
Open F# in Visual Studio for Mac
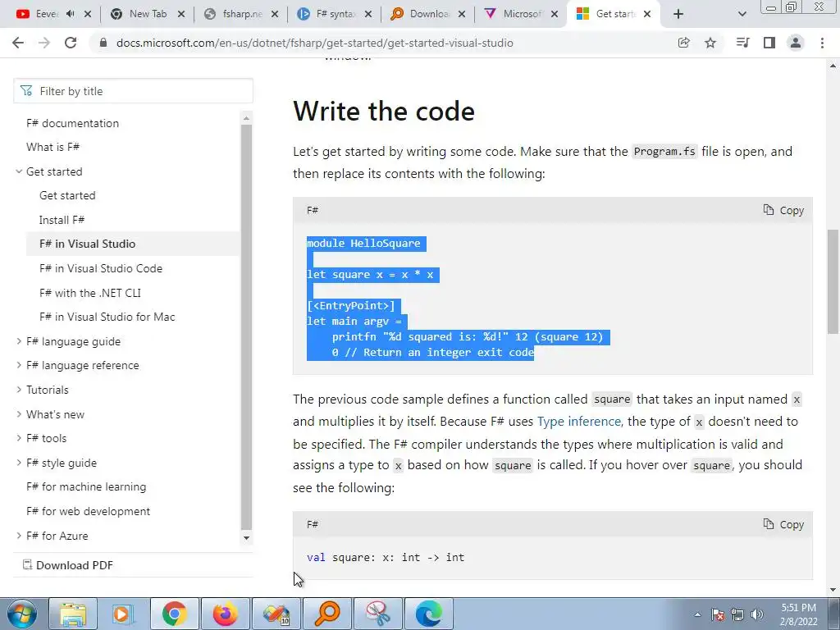click(x=107, y=317)
